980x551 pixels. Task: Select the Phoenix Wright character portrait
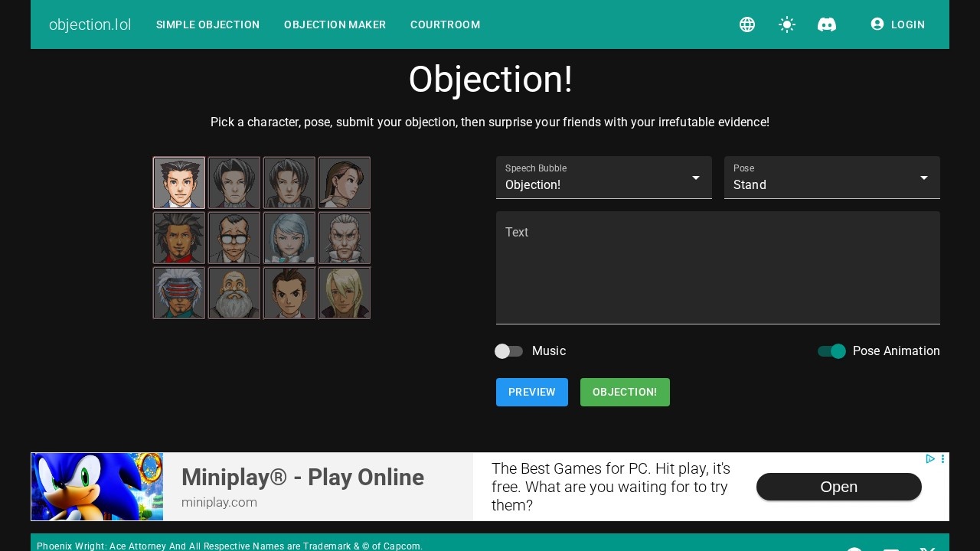click(x=179, y=183)
